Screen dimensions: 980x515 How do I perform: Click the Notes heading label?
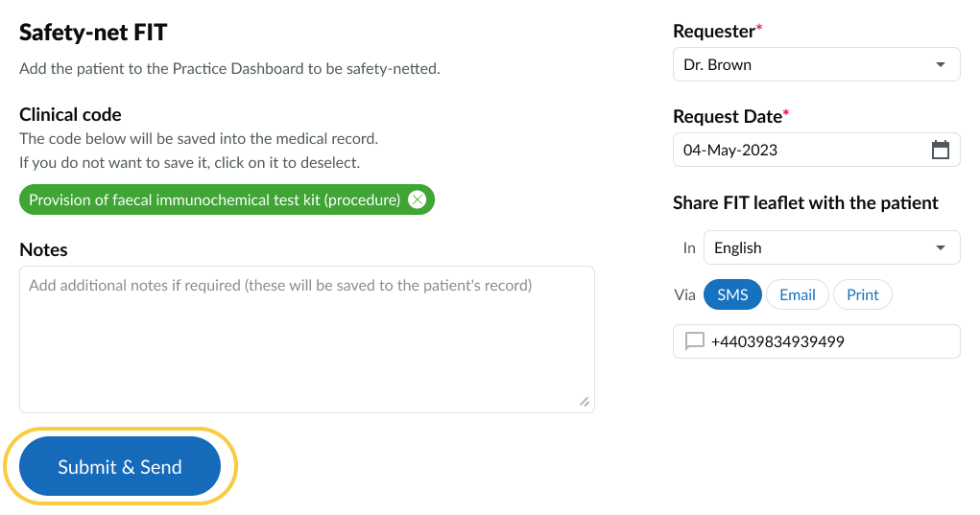tap(43, 249)
